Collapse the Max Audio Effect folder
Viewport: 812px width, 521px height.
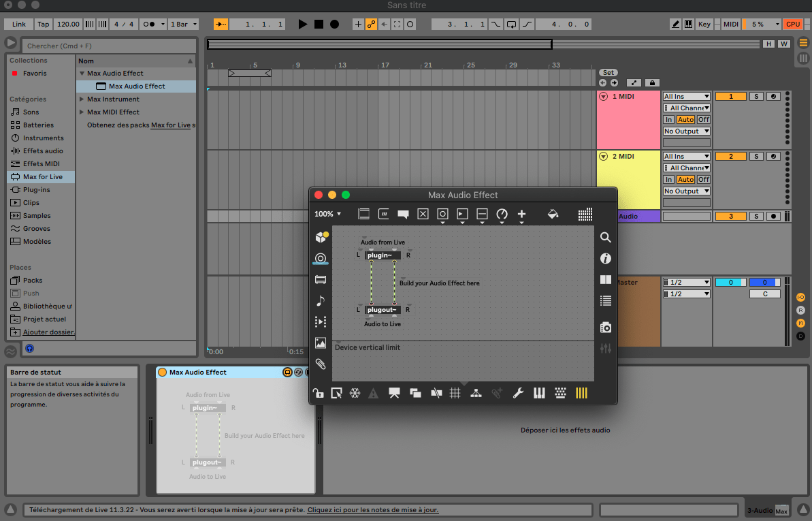pos(82,74)
